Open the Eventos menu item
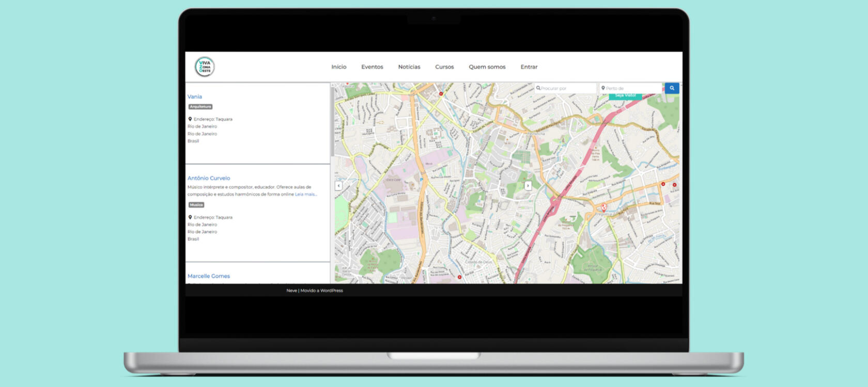 (372, 67)
